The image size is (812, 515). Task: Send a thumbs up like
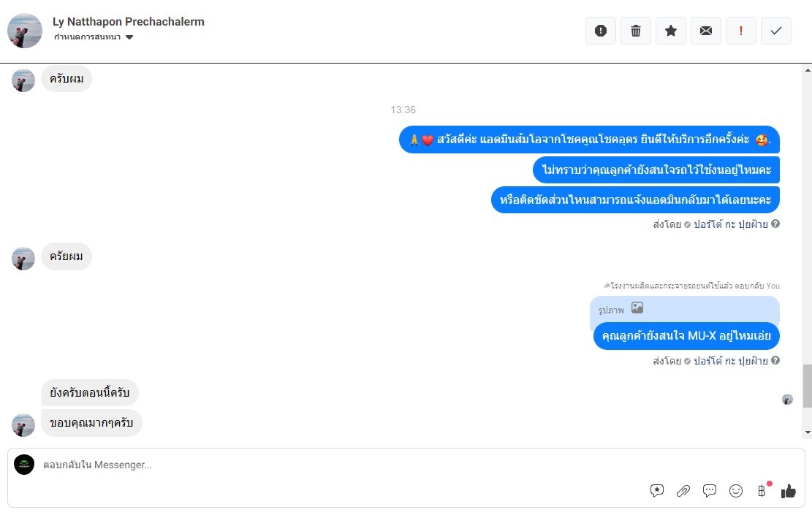tap(788, 491)
